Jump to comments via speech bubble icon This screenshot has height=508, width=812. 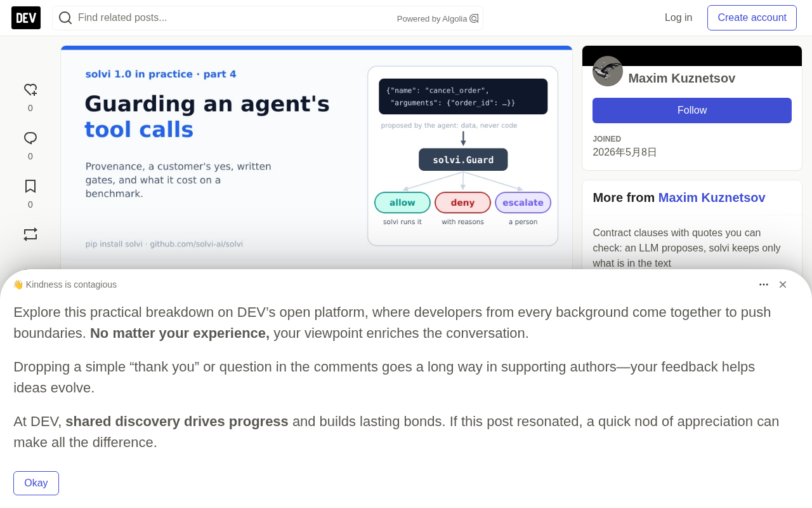point(30,138)
